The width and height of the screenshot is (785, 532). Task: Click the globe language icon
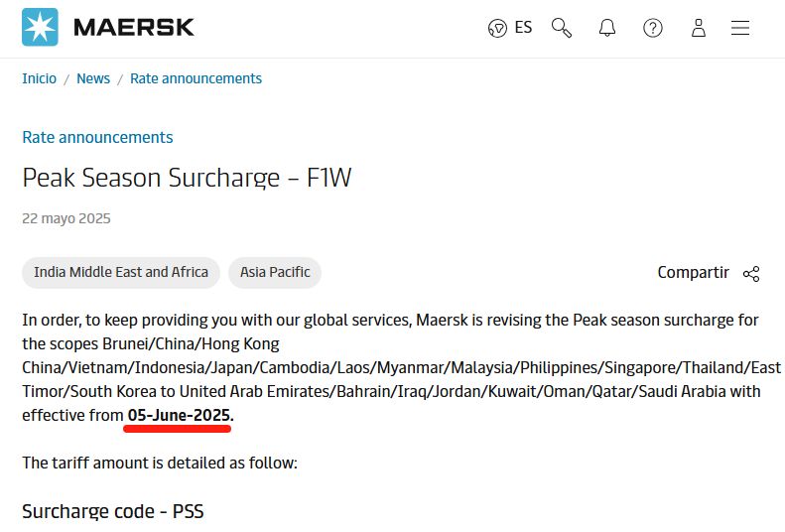click(497, 28)
